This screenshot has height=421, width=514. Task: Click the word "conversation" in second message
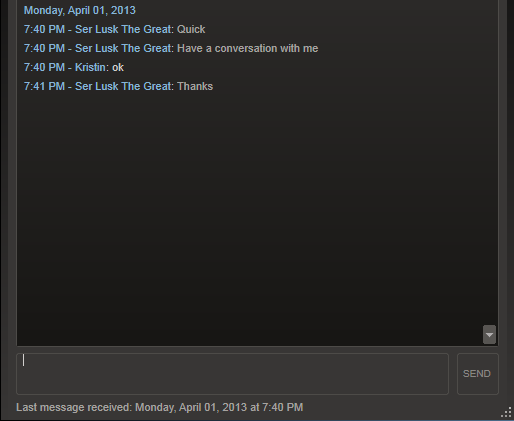246,48
